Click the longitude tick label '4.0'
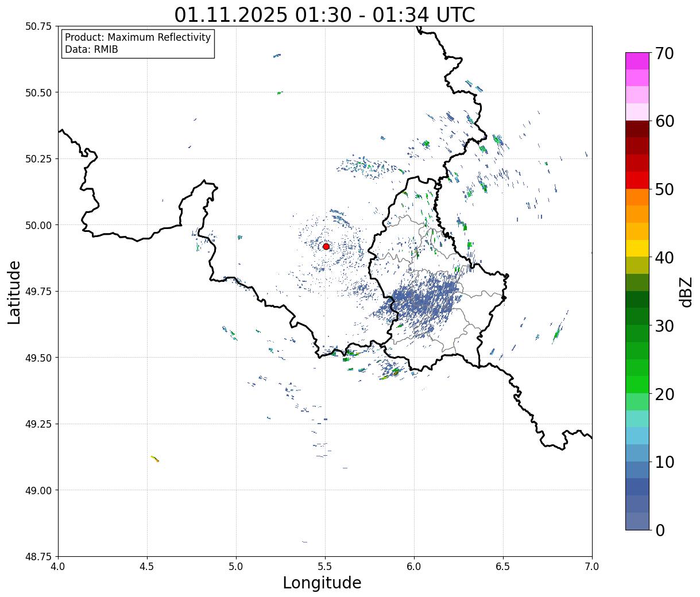The image size is (700, 597). pos(58,567)
